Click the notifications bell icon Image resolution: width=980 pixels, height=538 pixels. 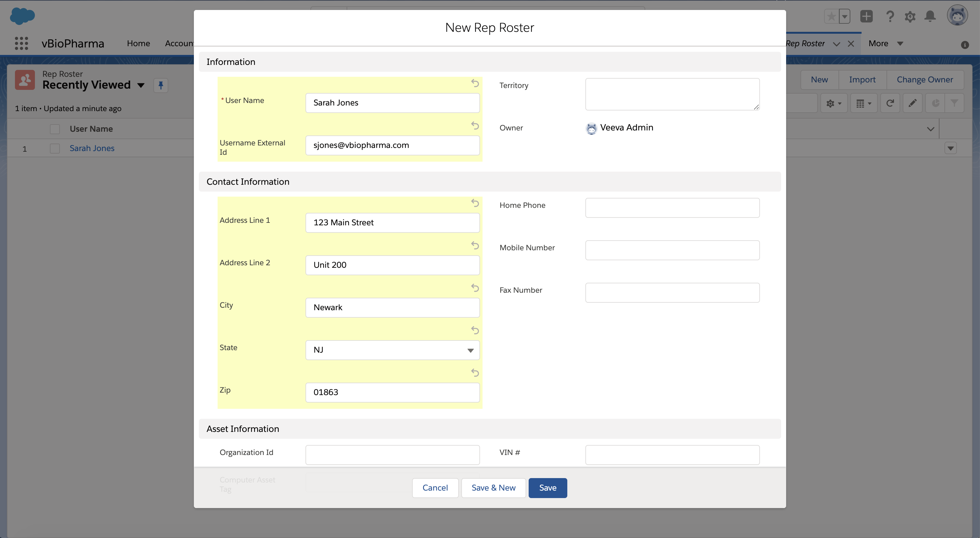[x=930, y=16]
